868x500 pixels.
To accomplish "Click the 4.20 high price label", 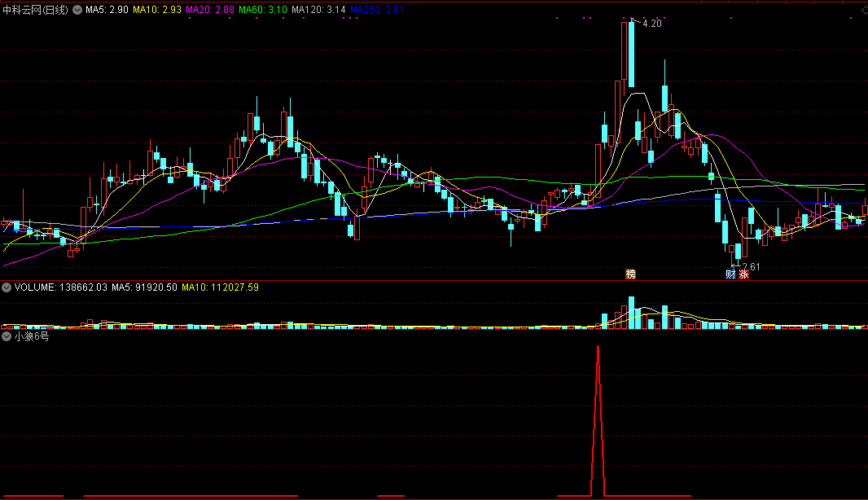I will [652, 24].
